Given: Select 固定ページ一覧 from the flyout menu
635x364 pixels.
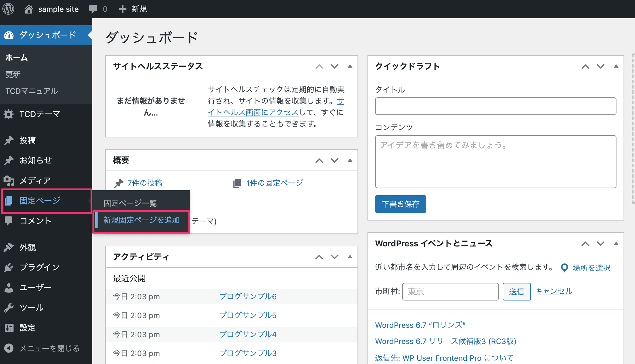Looking at the screenshot, I should pyautogui.click(x=130, y=203).
